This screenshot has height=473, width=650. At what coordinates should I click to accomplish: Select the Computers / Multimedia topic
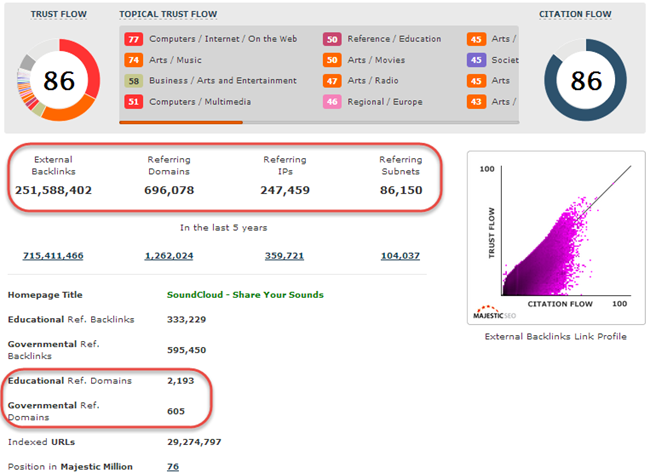200,102
